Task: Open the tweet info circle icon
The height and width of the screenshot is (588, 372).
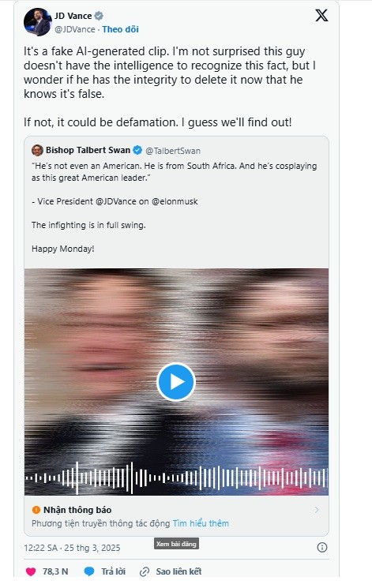Action: tap(322, 548)
